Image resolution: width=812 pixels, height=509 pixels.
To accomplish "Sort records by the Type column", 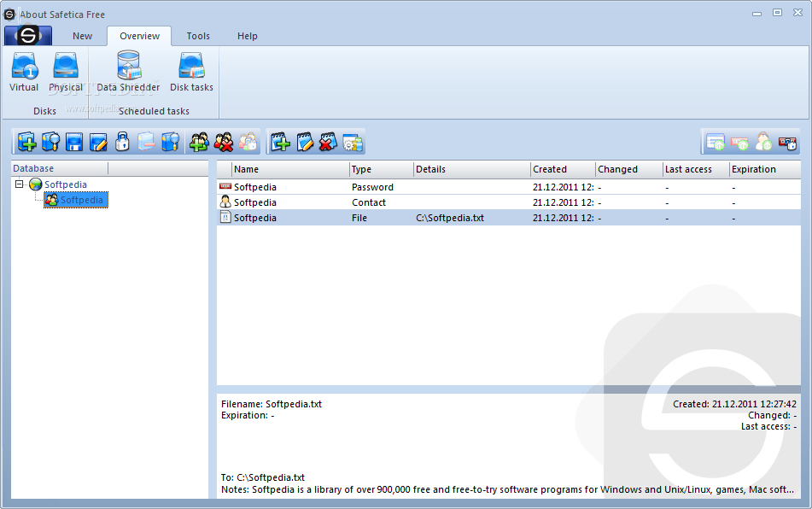I will click(x=382, y=169).
